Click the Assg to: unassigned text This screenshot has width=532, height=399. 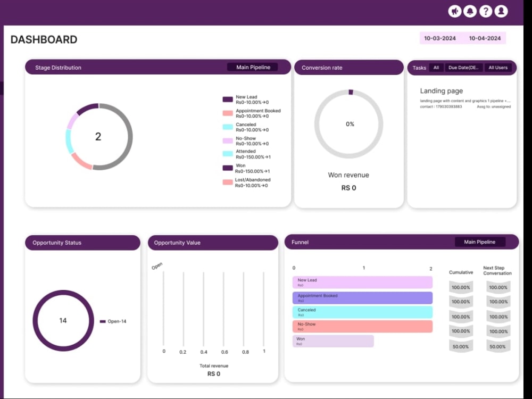pyautogui.click(x=494, y=106)
